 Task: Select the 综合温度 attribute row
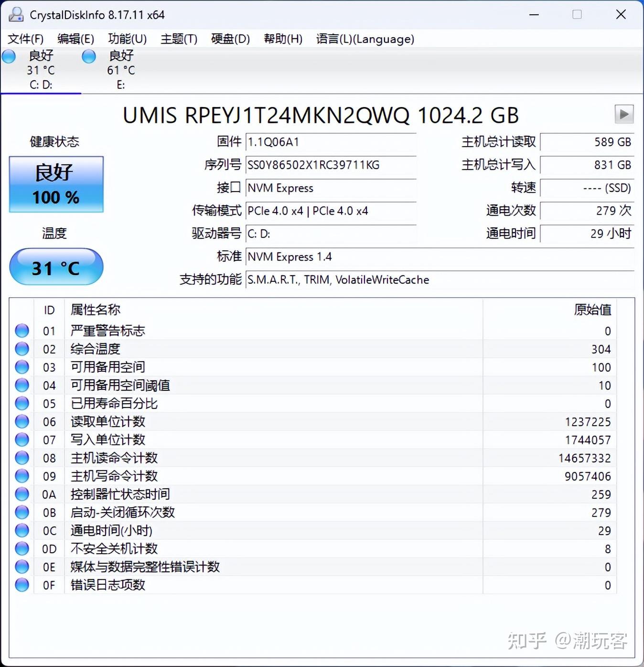(313, 349)
